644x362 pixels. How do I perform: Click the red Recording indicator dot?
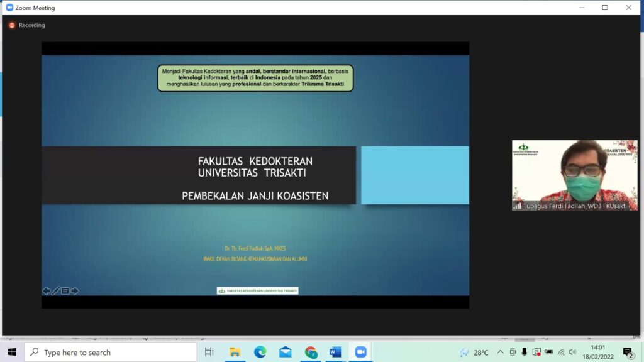point(12,25)
